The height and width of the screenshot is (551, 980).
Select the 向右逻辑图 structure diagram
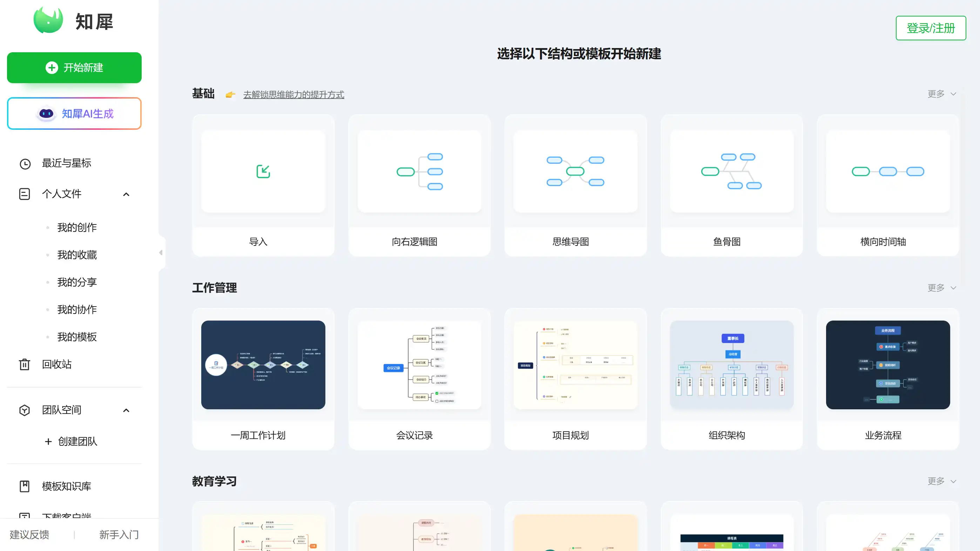pyautogui.click(x=419, y=171)
